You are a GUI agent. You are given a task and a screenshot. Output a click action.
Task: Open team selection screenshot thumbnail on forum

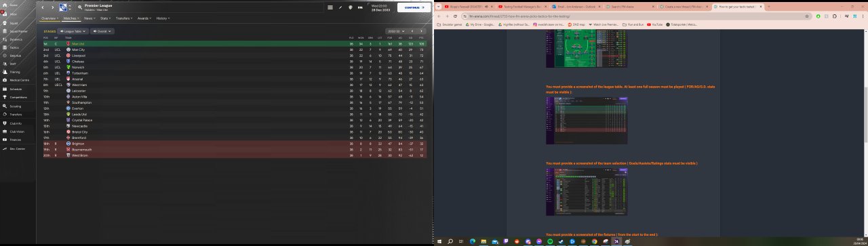pyautogui.click(x=587, y=191)
